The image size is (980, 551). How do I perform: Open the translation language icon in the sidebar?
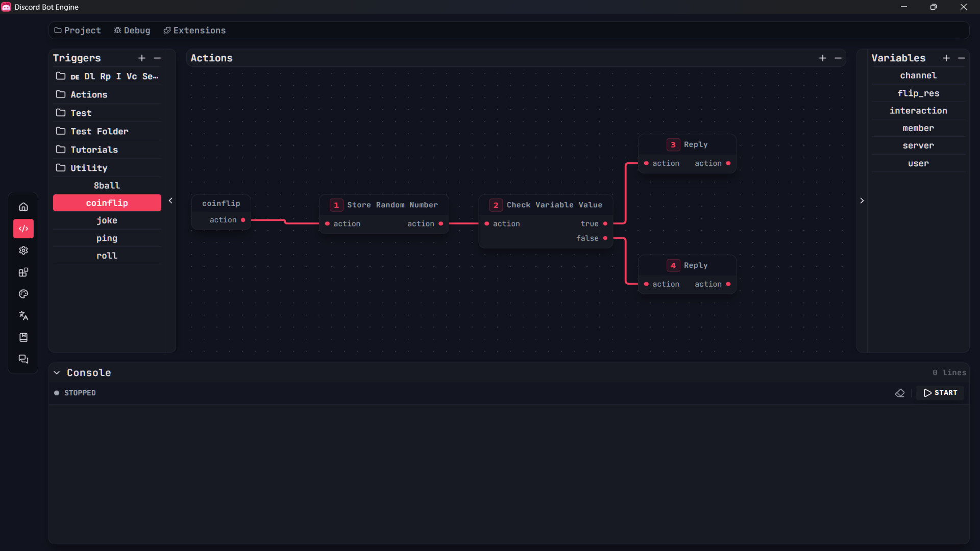coord(23,316)
